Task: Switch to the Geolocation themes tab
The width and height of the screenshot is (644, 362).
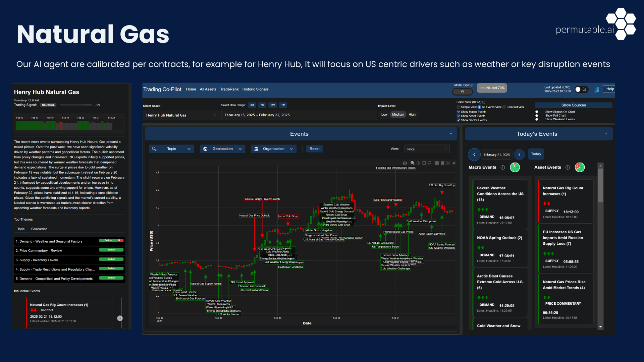Action: pos(39,229)
